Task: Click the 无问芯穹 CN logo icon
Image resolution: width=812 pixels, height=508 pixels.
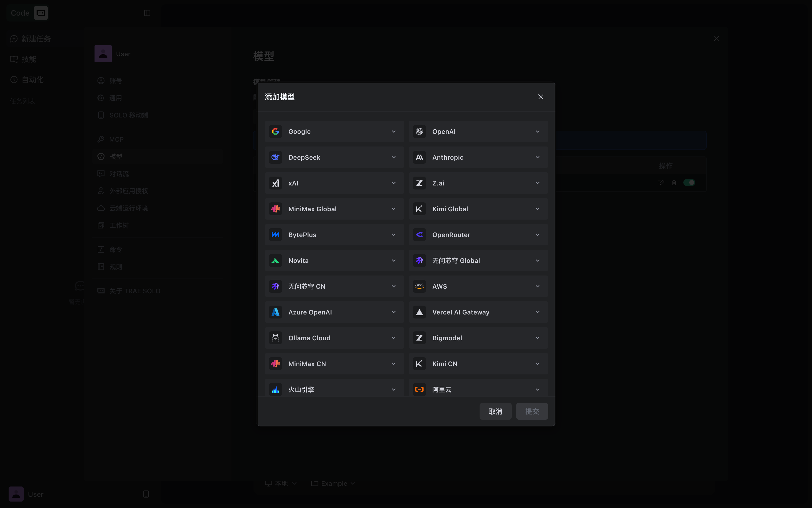Action: coord(275,286)
